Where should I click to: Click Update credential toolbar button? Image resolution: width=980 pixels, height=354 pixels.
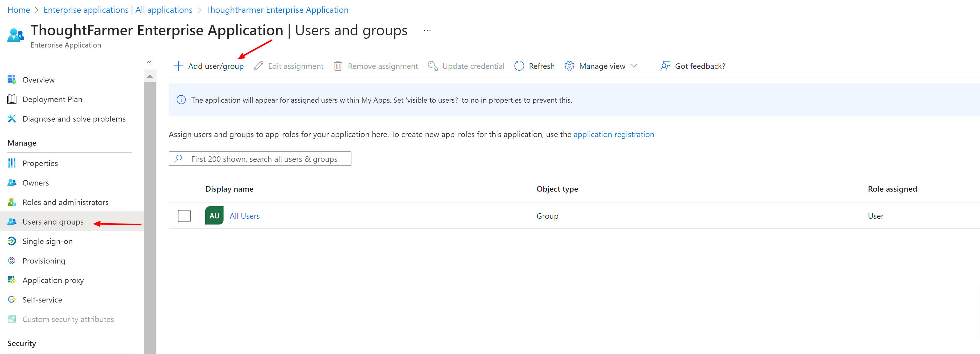point(466,66)
